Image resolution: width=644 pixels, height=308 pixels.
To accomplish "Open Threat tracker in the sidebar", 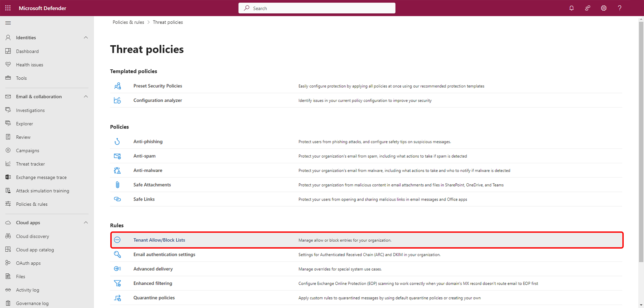I will (x=30, y=164).
